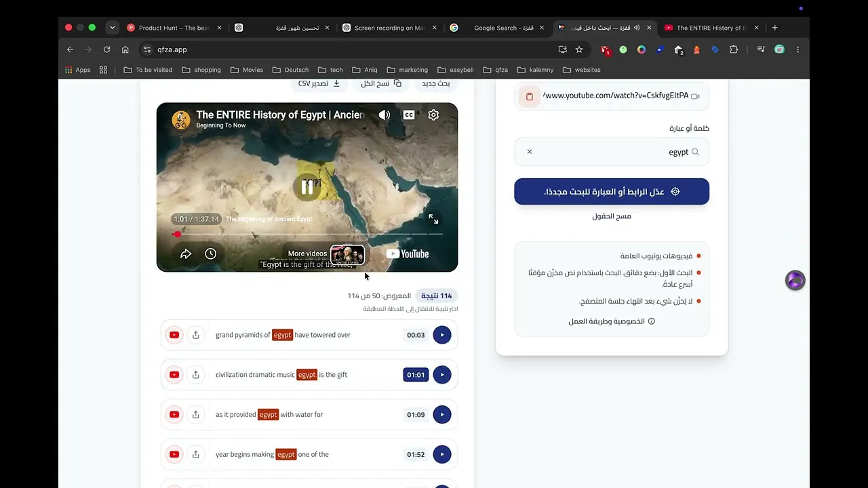Click the paste clipboard icon beside the URL field
Screen dimensions: 868x488
tap(530, 96)
